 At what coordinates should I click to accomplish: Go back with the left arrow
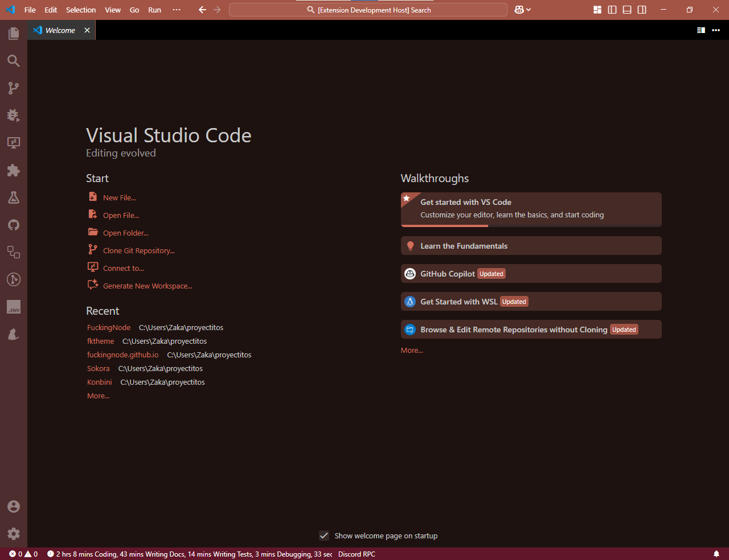click(202, 10)
